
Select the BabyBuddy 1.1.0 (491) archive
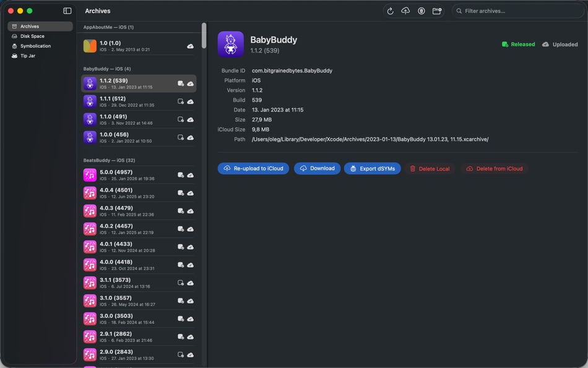(139, 120)
